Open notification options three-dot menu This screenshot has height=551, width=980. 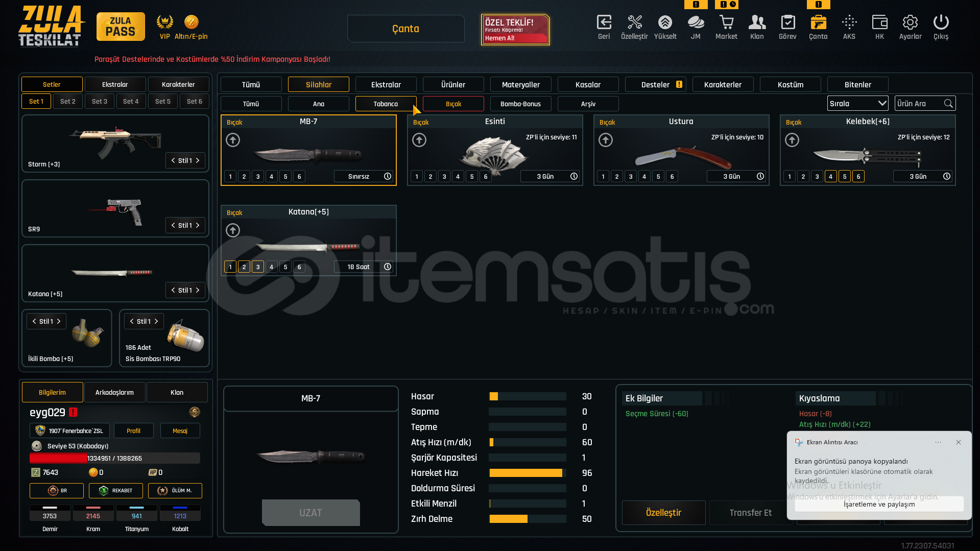pyautogui.click(x=938, y=442)
